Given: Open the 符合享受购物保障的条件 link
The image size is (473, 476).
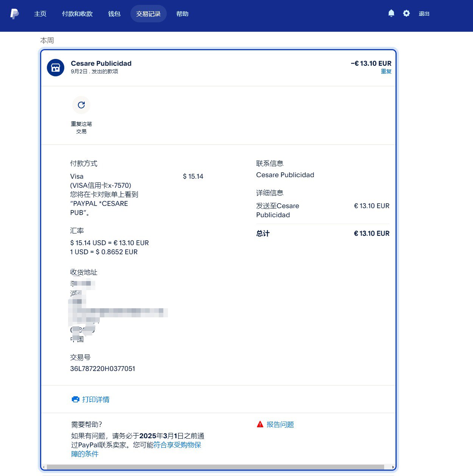Looking at the screenshot, I should [177, 445].
